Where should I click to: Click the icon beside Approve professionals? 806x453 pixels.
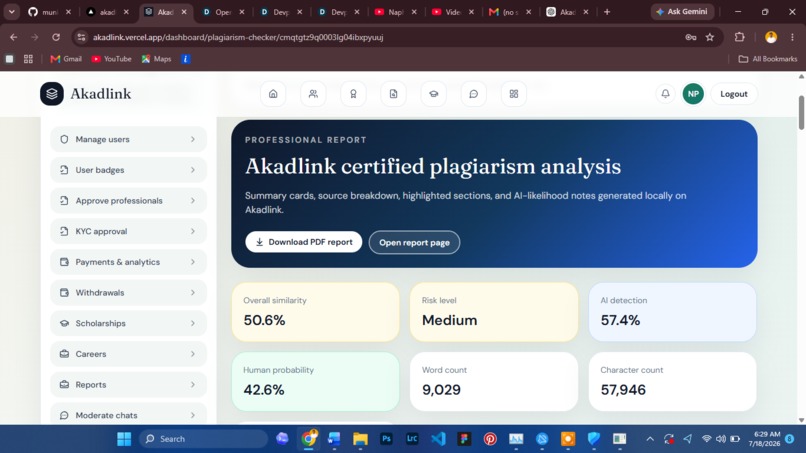click(64, 201)
